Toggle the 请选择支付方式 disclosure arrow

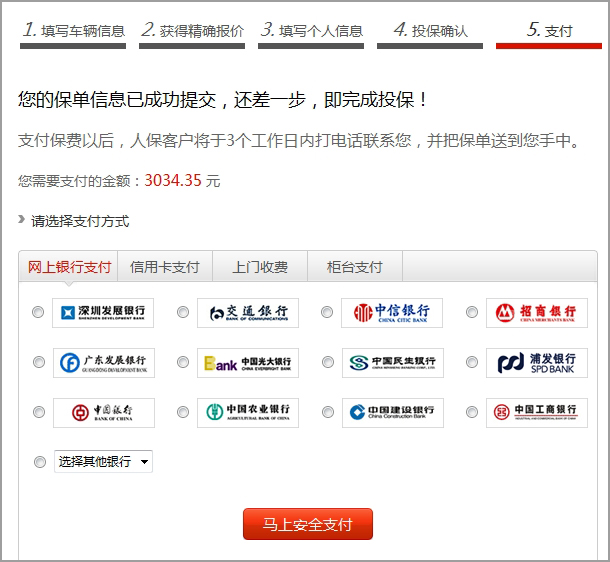click(x=22, y=221)
